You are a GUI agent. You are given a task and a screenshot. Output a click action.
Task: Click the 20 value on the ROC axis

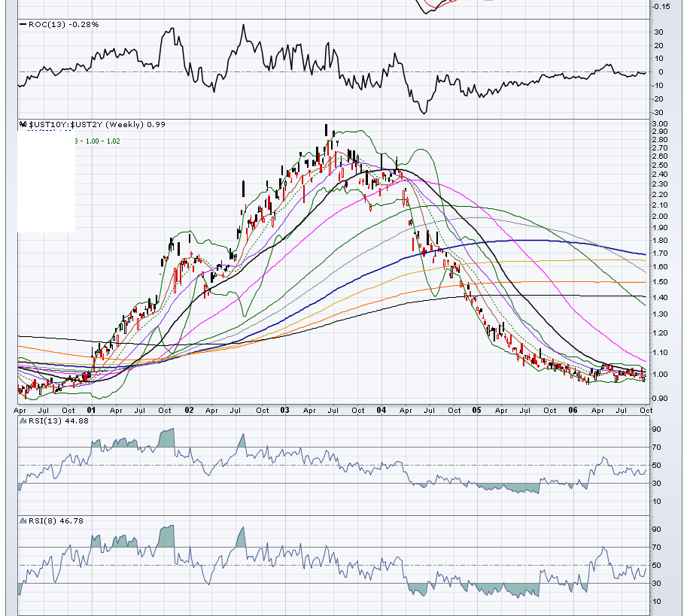659,46
